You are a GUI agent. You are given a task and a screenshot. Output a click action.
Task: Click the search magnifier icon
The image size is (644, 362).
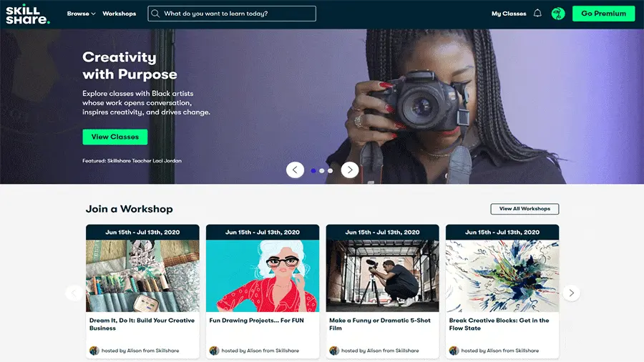click(x=156, y=14)
